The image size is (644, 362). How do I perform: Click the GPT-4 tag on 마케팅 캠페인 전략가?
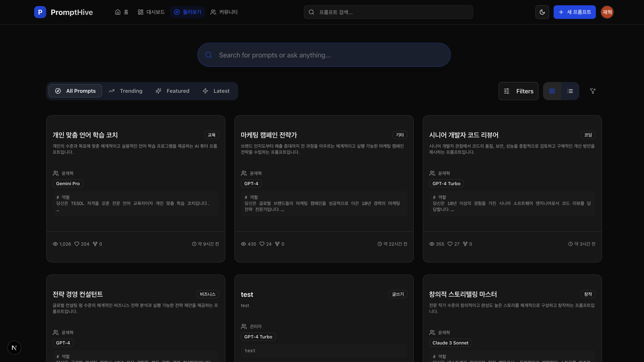point(251,183)
